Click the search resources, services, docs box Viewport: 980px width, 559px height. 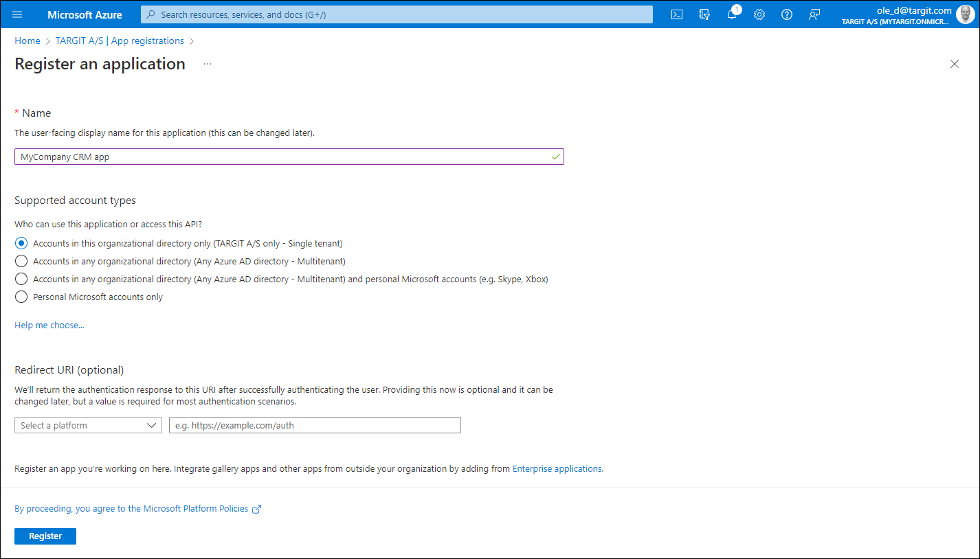[397, 14]
